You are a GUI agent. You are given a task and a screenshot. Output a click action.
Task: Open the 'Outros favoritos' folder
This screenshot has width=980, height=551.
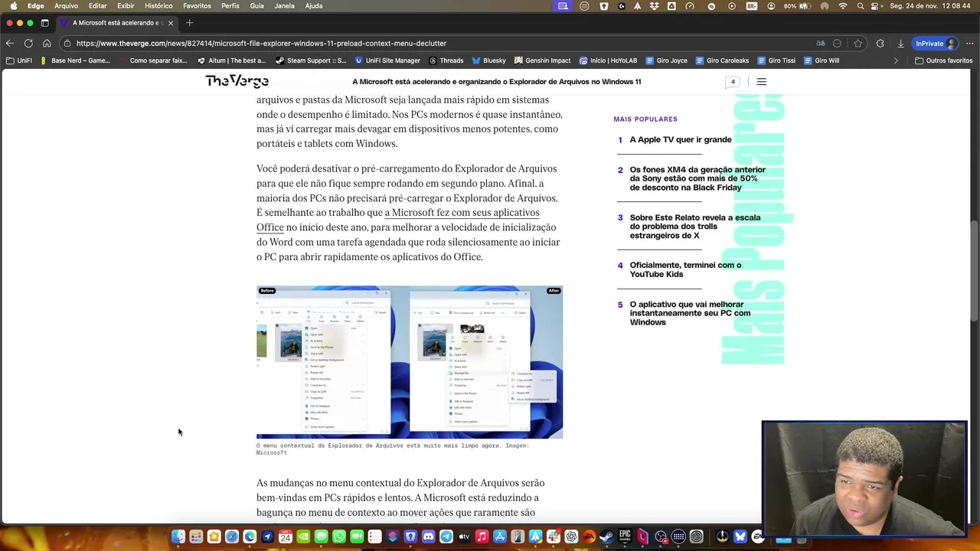944,60
